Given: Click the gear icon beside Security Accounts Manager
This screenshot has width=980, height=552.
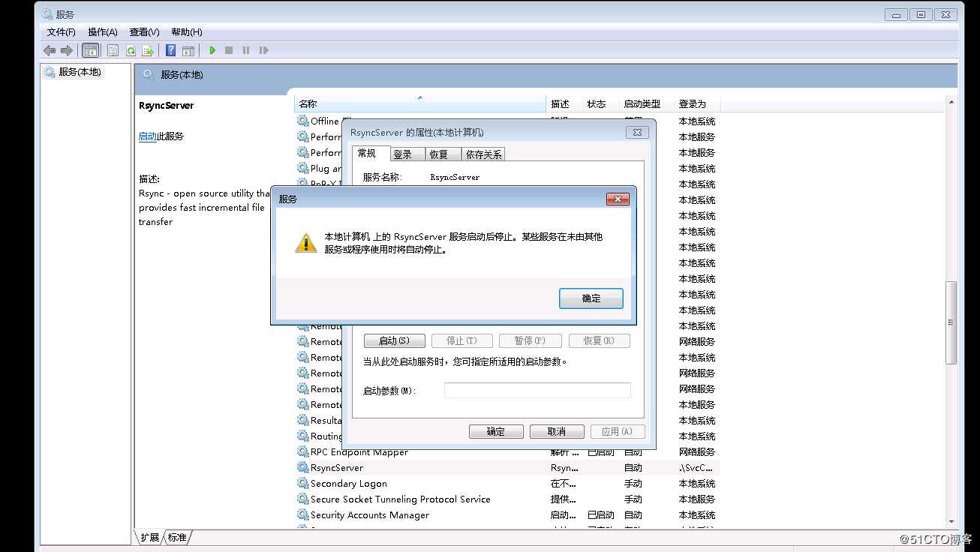Looking at the screenshot, I should 303,514.
